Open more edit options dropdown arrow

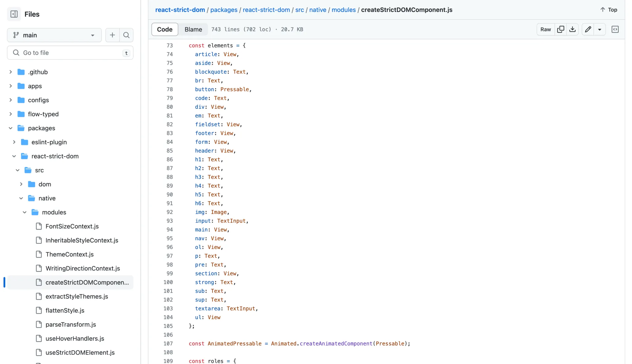pyautogui.click(x=600, y=29)
